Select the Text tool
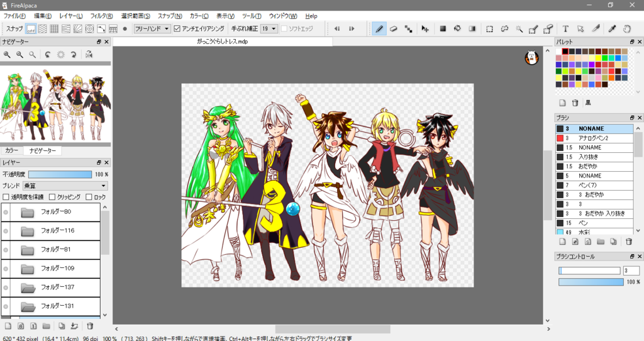The height and width of the screenshot is (341, 644). coord(565,29)
